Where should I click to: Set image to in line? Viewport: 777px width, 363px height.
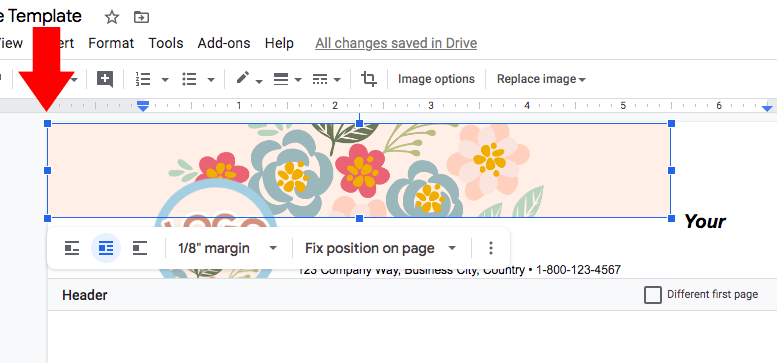pos(72,248)
